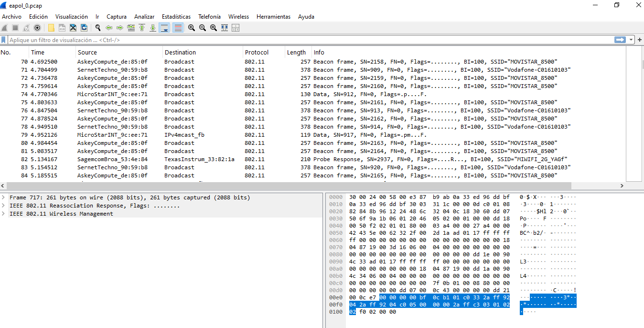The image size is (644, 328).
Task: Click the display filter bookmark icon
Action: pos(4,40)
